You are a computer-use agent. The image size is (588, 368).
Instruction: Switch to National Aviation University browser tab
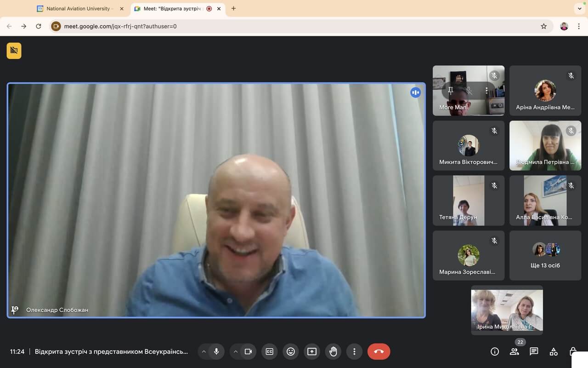(x=78, y=8)
